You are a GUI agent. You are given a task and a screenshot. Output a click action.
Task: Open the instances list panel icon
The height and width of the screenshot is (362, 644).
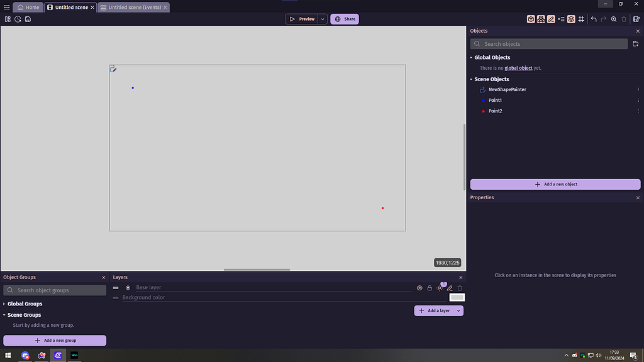click(561, 19)
